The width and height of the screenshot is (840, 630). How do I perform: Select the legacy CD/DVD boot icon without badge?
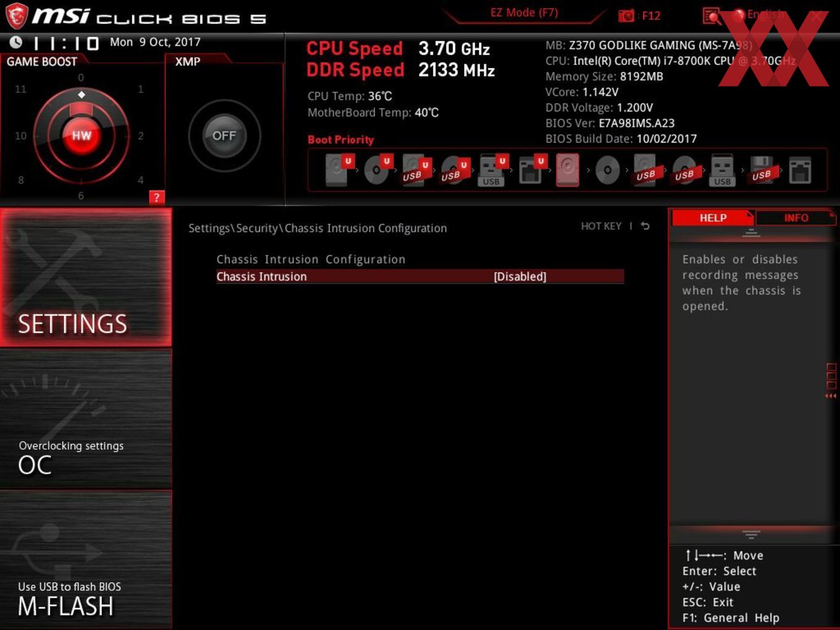point(607,170)
